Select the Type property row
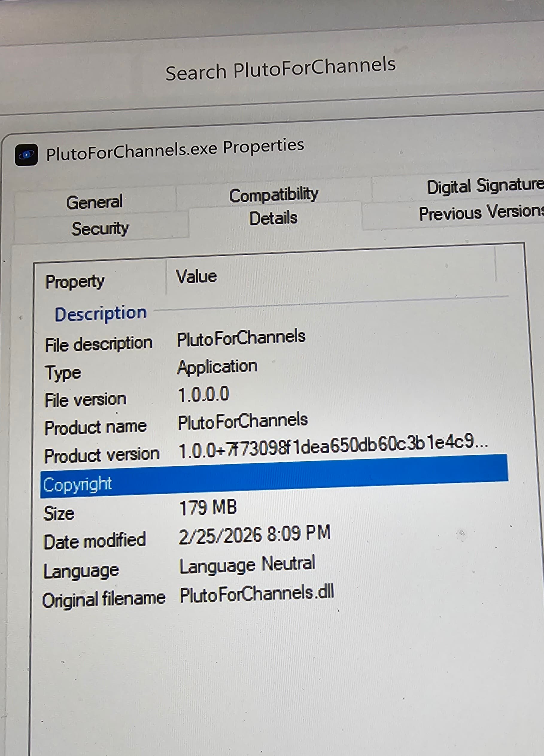544x756 pixels. [x=63, y=372]
